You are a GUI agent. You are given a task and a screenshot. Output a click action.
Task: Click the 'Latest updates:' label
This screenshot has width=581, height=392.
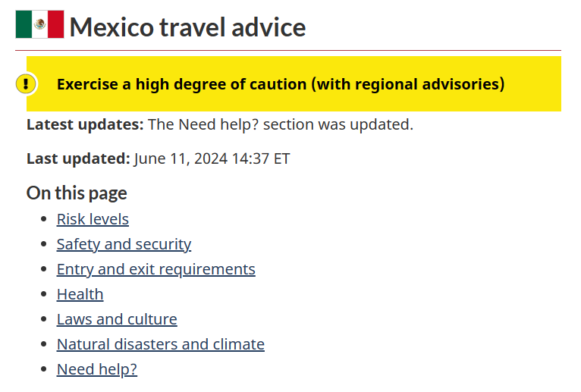[x=85, y=124]
